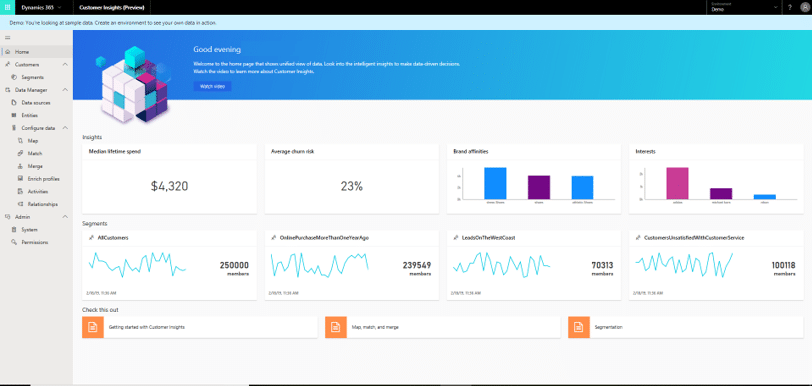Click the Segments icon in the sidebar
The width and height of the screenshot is (812, 386).
pyautogui.click(x=13, y=77)
